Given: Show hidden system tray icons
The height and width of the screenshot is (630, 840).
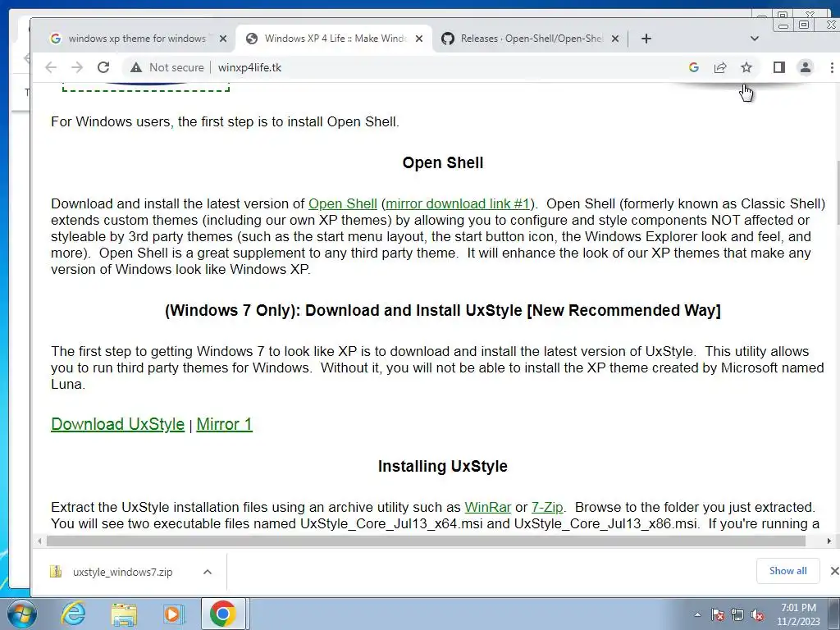Looking at the screenshot, I should click(x=697, y=615).
